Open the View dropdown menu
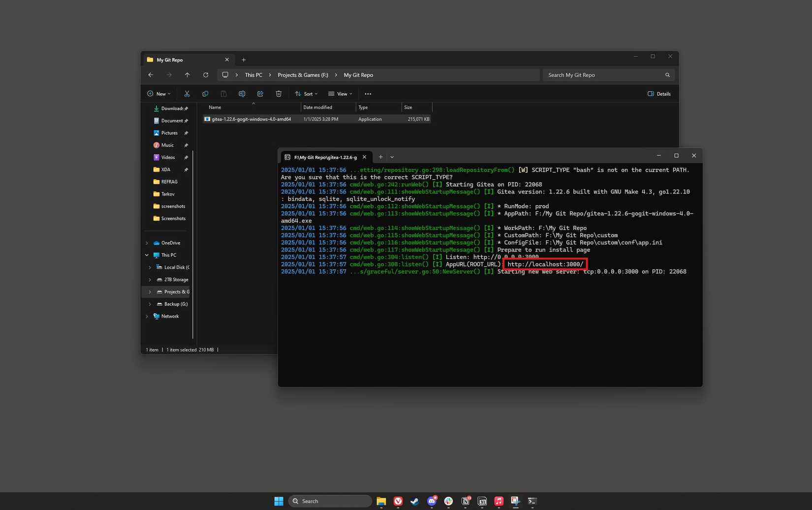The width and height of the screenshot is (812, 510). (x=340, y=94)
